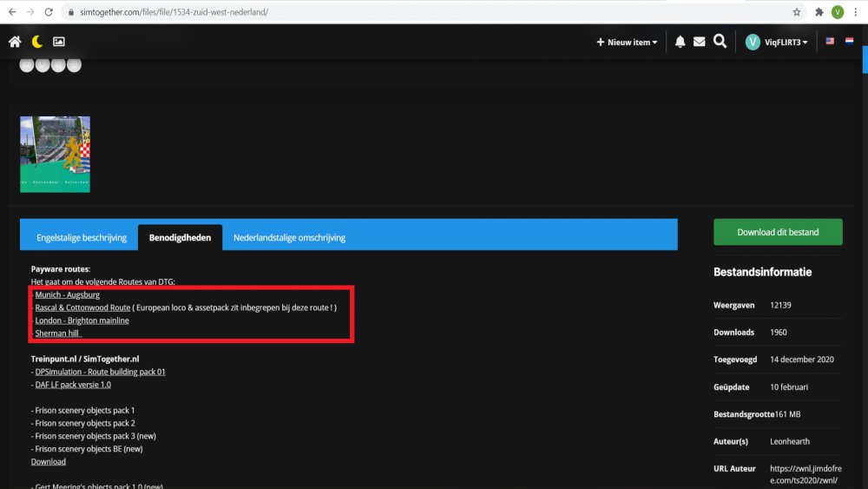868x489 pixels.
Task: Bookmark this page with the star icon
Action: tap(796, 12)
